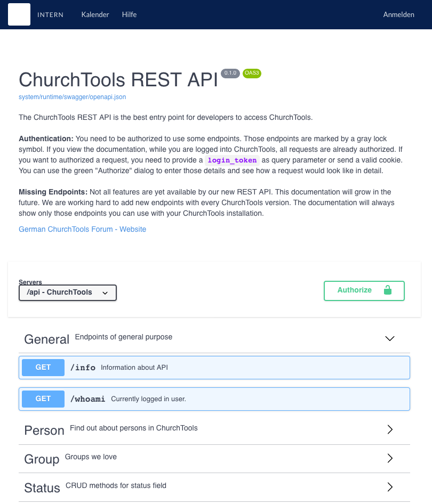Open the Servers dropdown /api - ChurchTools

tap(68, 293)
